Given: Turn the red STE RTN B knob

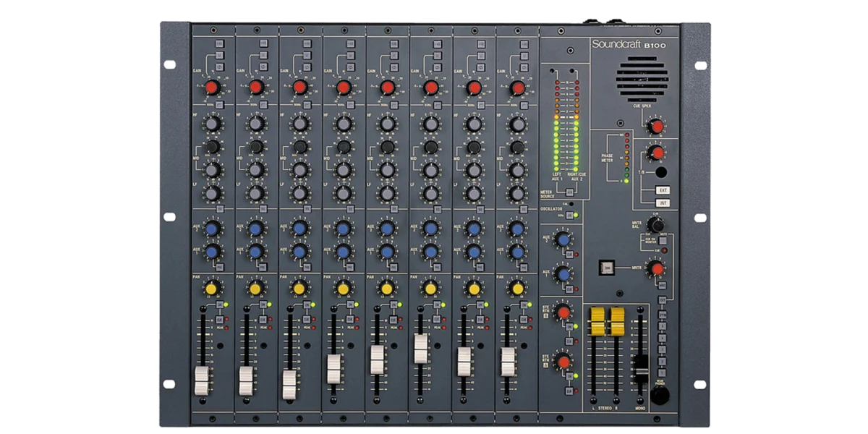Looking at the screenshot, I should [563, 312].
